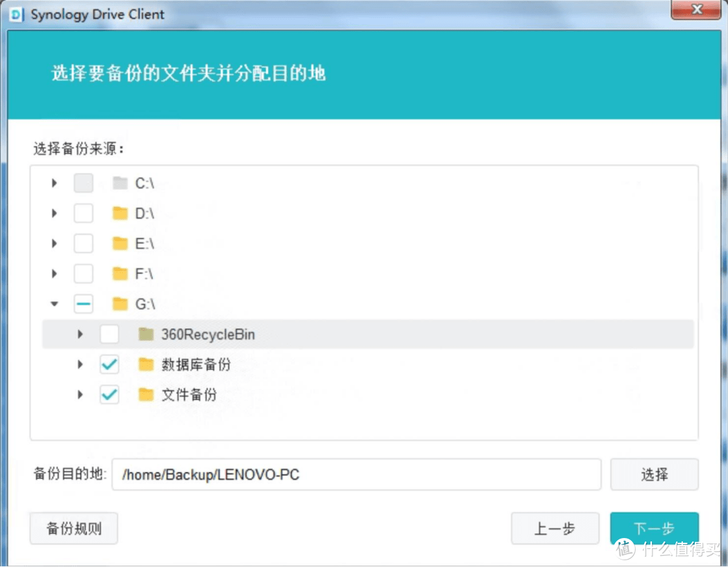Image resolution: width=728 pixels, height=567 pixels.
Task: Click the 文件备份 folder icon
Action: (x=146, y=394)
